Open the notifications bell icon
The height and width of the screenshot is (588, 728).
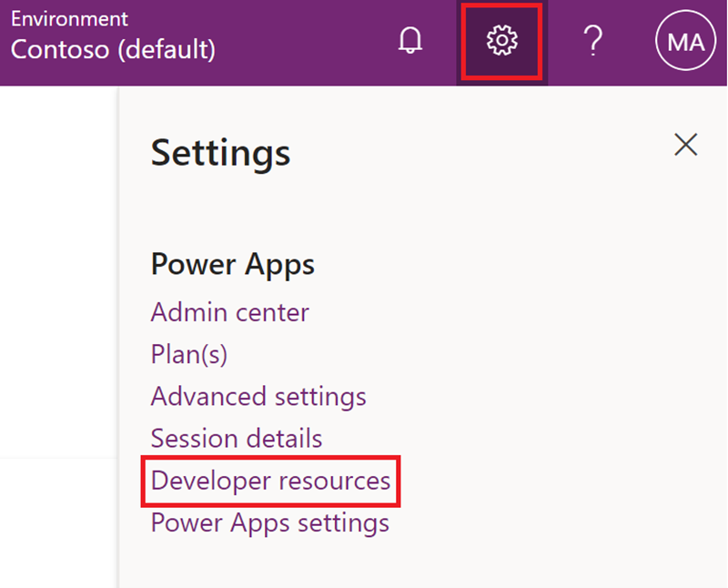(x=410, y=40)
